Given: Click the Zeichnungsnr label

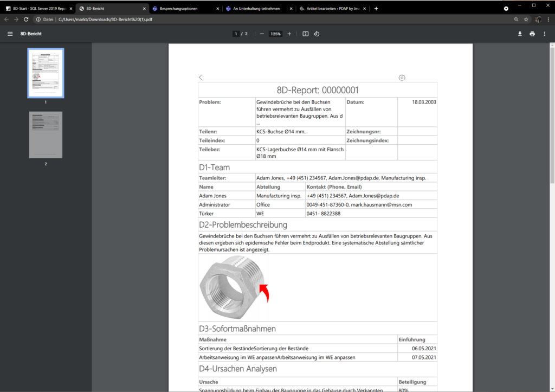Looking at the screenshot, I should [x=364, y=131].
